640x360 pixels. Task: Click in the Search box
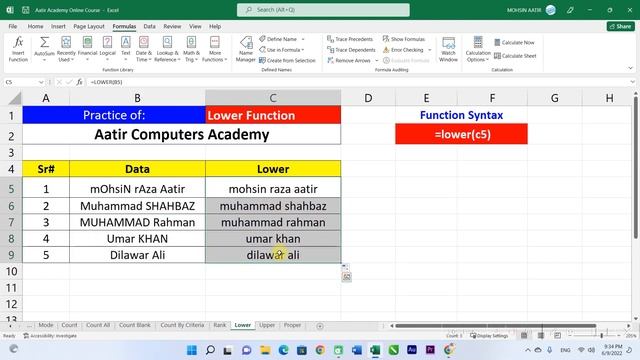pos(323,10)
